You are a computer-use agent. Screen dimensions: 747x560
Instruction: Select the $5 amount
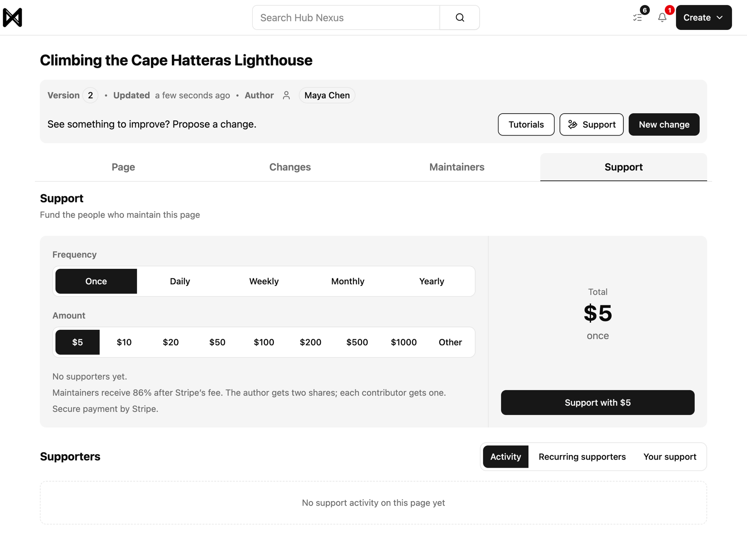(x=78, y=342)
